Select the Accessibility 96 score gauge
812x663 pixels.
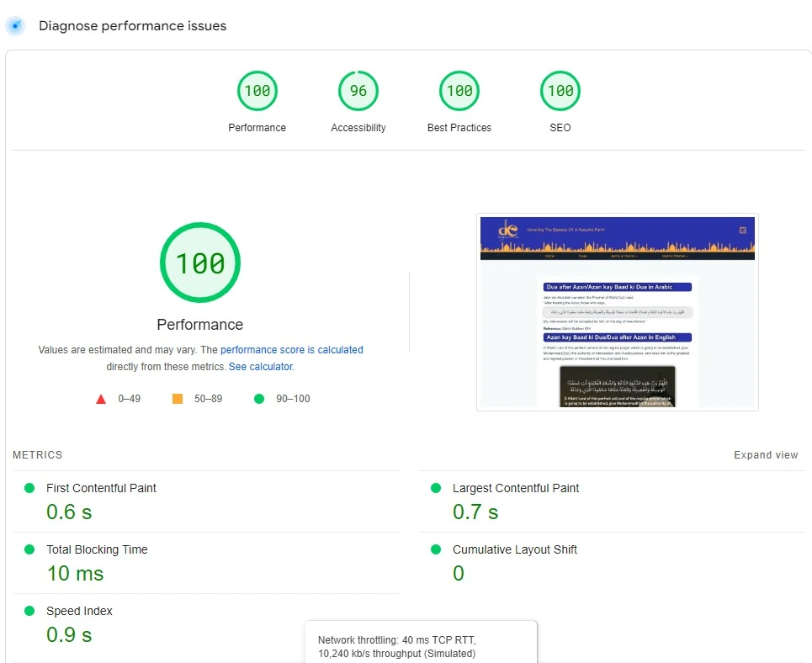(x=358, y=91)
